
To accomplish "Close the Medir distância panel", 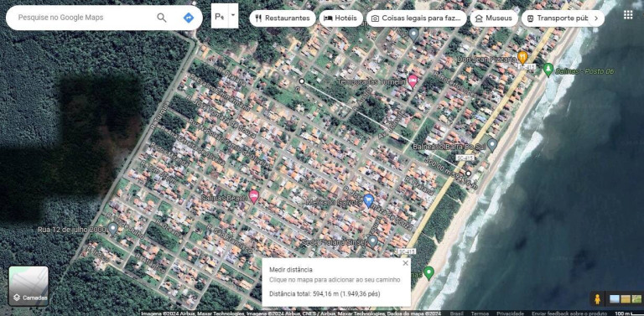I will click(405, 263).
